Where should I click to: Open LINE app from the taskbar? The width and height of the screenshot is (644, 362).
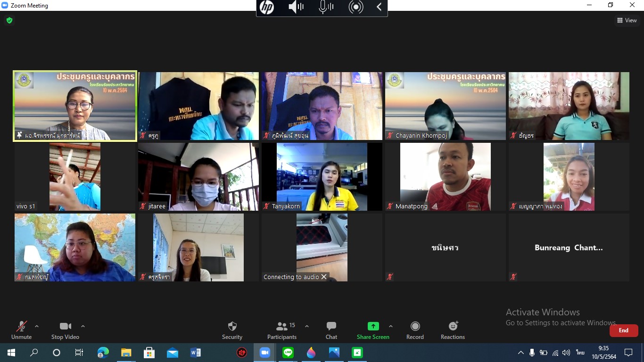point(288,353)
